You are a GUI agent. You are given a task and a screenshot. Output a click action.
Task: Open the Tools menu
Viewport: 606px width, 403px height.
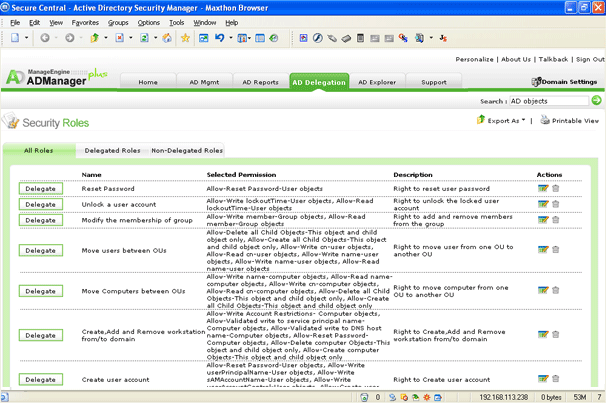point(177,23)
